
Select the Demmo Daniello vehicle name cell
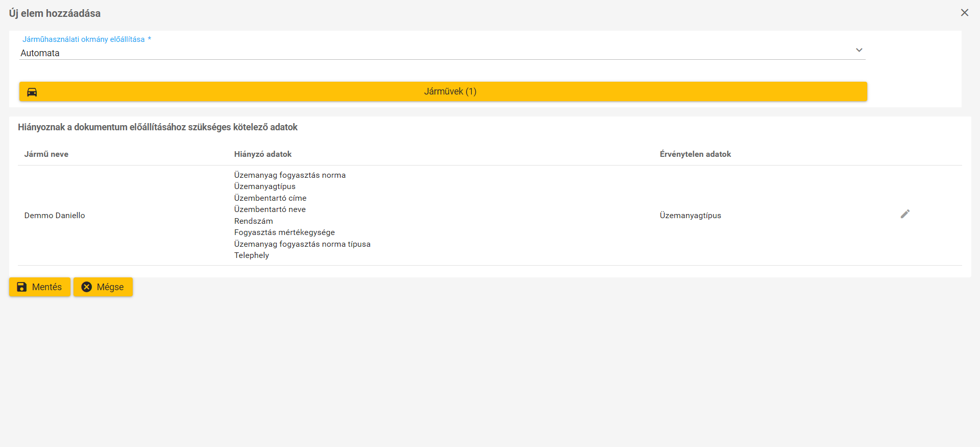click(x=55, y=216)
